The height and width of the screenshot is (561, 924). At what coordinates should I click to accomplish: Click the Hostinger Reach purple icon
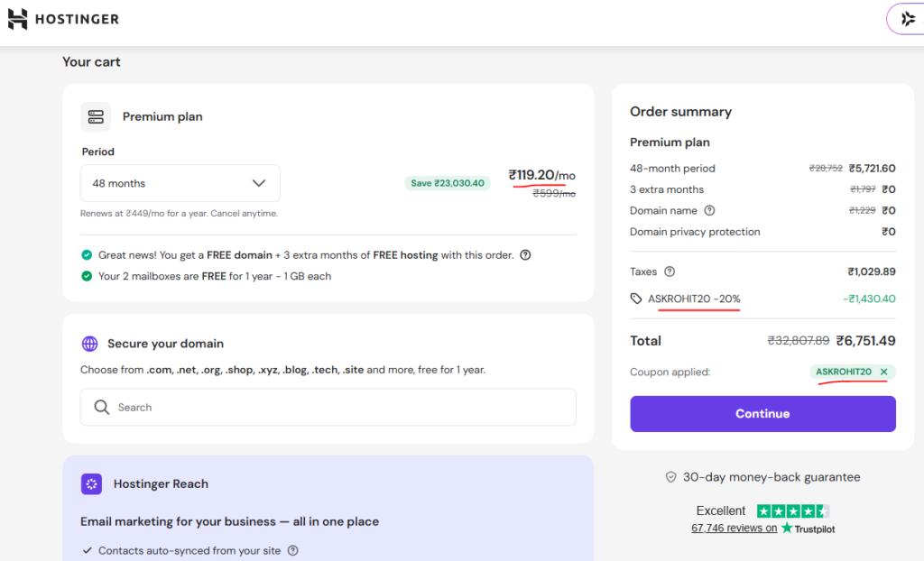pyautogui.click(x=91, y=483)
